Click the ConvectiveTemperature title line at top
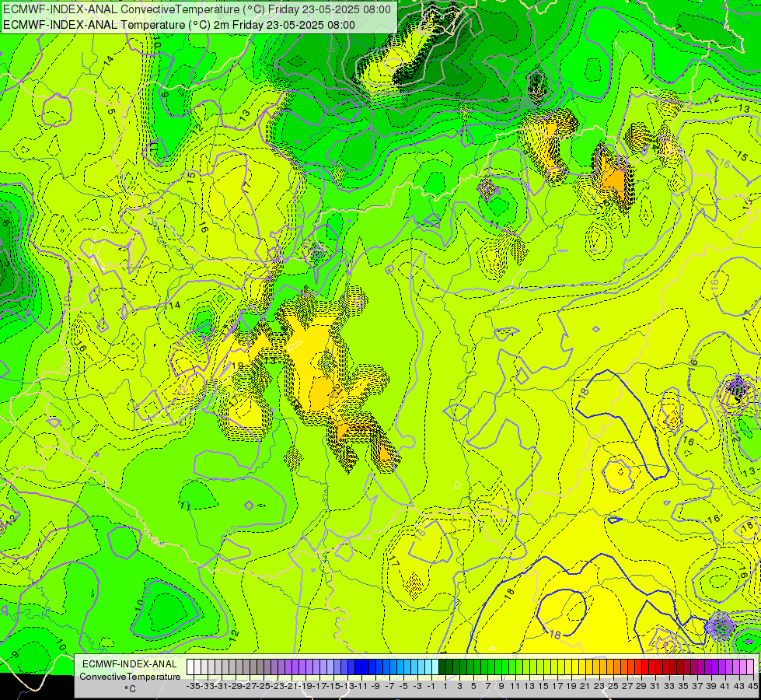The width and height of the screenshot is (761, 700). pyautogui.click(x=197, y=9)
